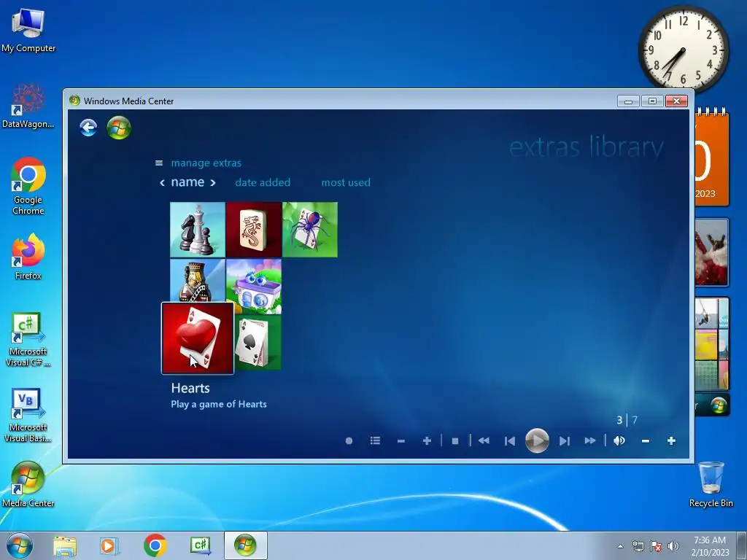Fast forward with the double right arrows
This screenshot has height=560, width=747.
point(589,440)
